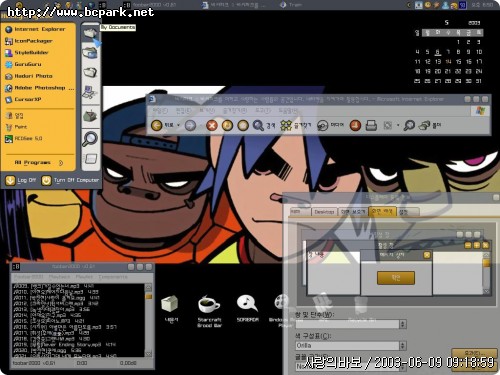Open Starcraft Brood War desktop icon
The height and width of the screenshot is (375, 500).
pos(209,311)
